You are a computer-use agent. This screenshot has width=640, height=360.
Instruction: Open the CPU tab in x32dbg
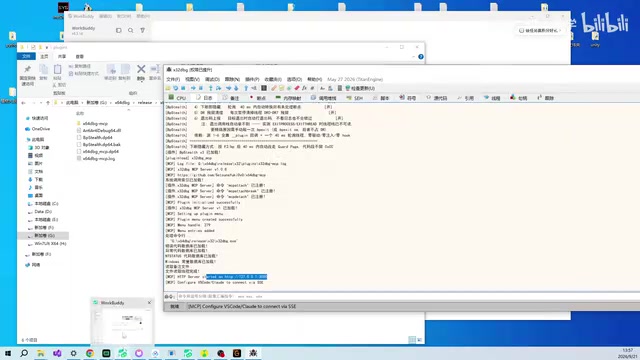(177, 98)
